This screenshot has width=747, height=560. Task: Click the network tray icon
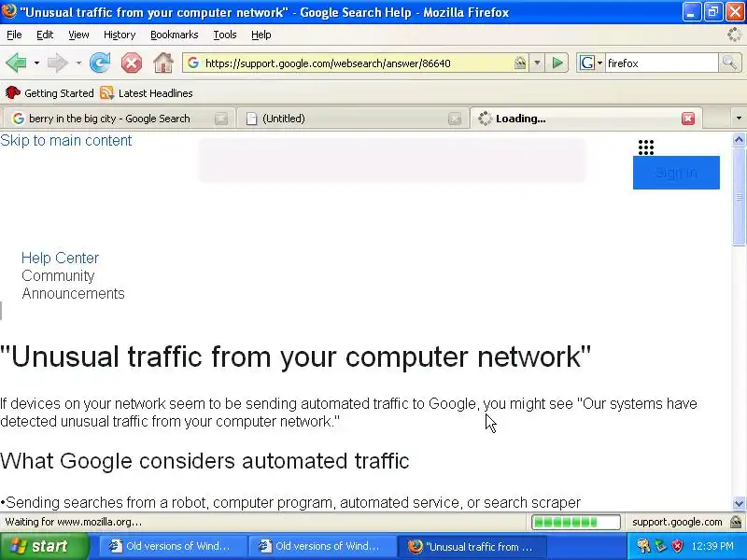pyautogui.click(x=660, y=546)
